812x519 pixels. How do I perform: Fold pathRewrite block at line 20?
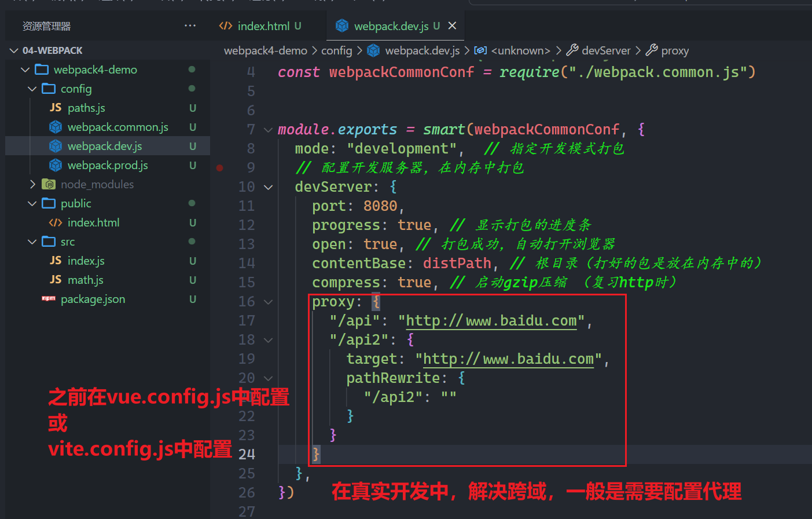point(268,378)
